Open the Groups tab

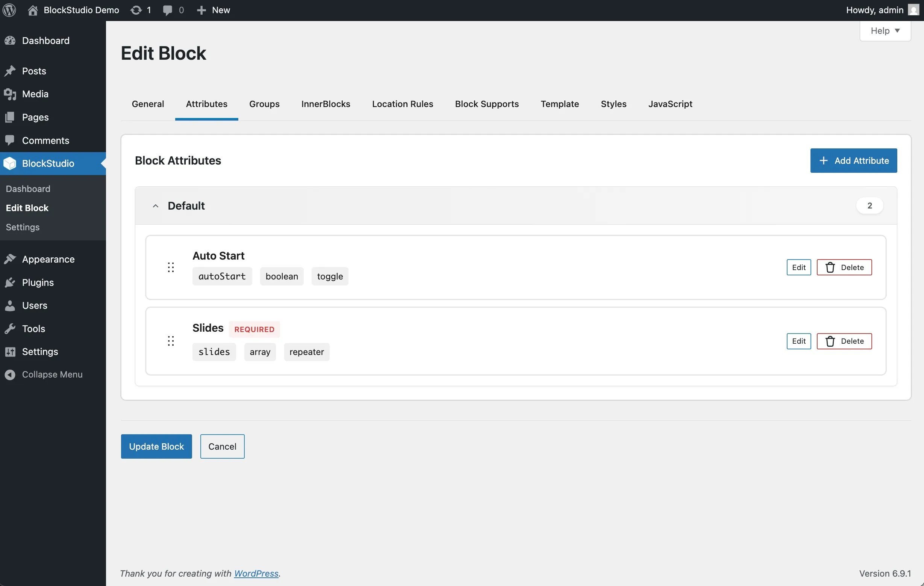(264, 104)
